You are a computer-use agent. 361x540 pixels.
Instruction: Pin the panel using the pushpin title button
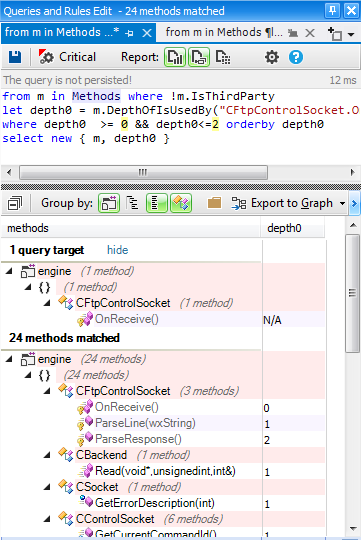tap(332, 10)
